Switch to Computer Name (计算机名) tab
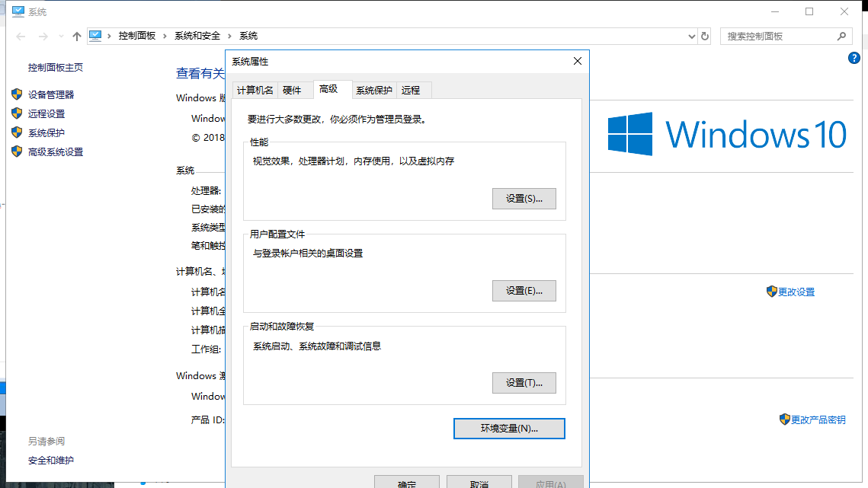Screen dimensions: 868x488 pyautogui.click(x=255, y=90)
